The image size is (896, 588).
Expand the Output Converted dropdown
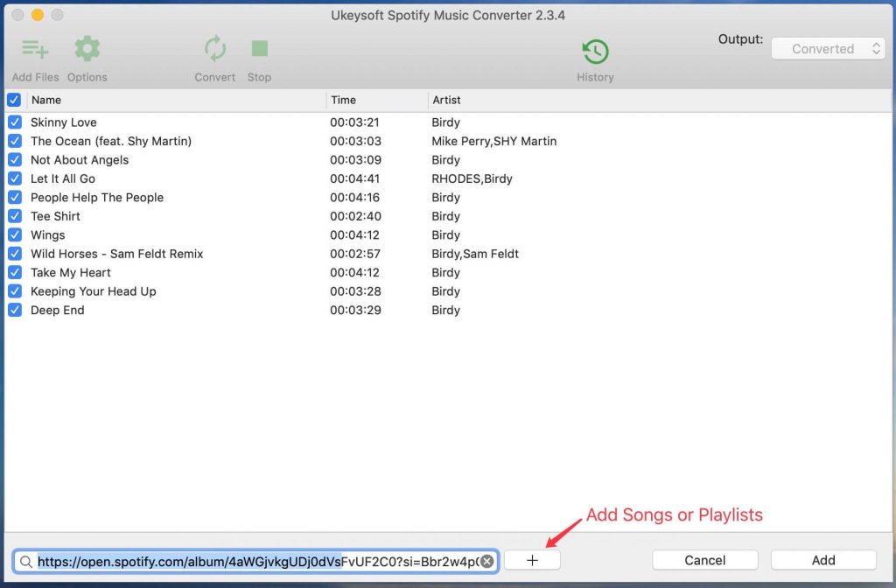click(x=828, y=49)
